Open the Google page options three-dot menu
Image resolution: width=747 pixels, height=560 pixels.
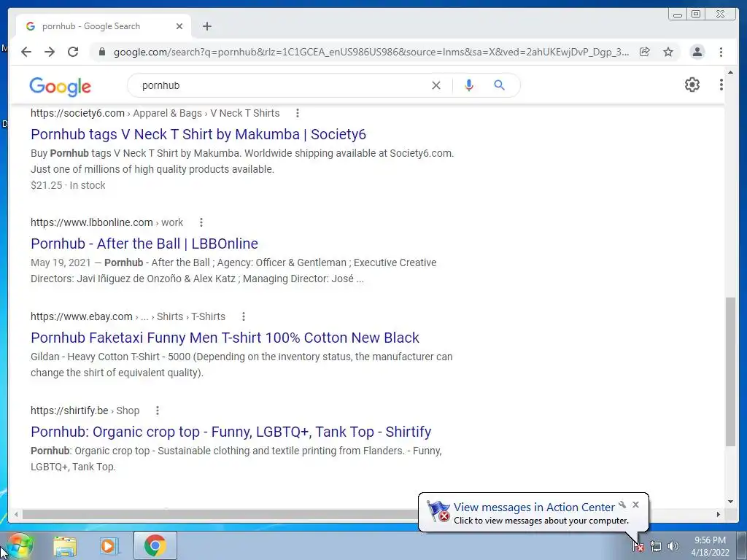[721, 85]
